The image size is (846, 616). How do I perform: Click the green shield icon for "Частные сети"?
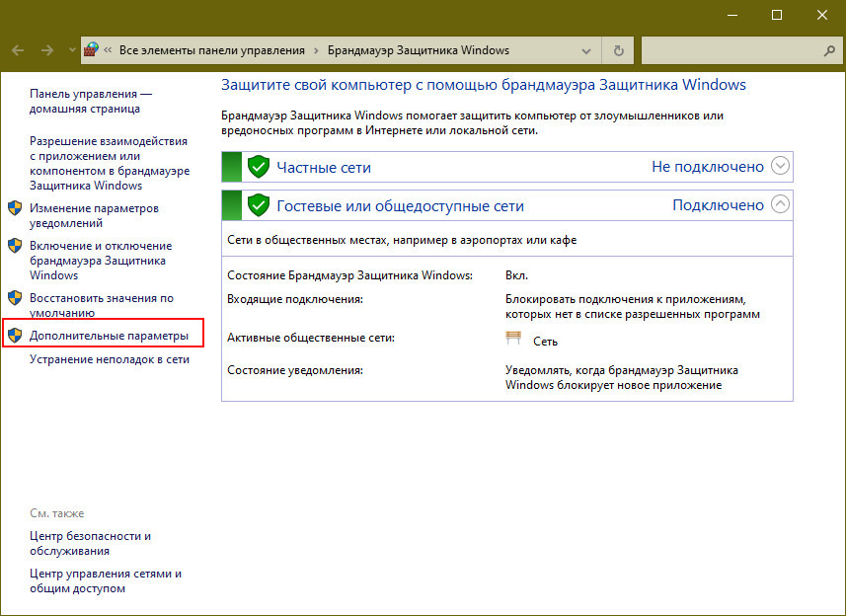(259, 167)
